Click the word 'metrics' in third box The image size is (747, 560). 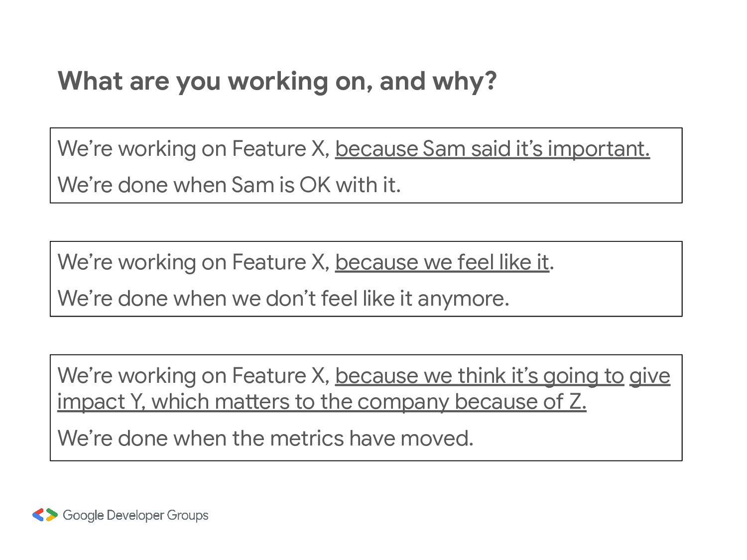pyautogui.click(x=307, y=439)
